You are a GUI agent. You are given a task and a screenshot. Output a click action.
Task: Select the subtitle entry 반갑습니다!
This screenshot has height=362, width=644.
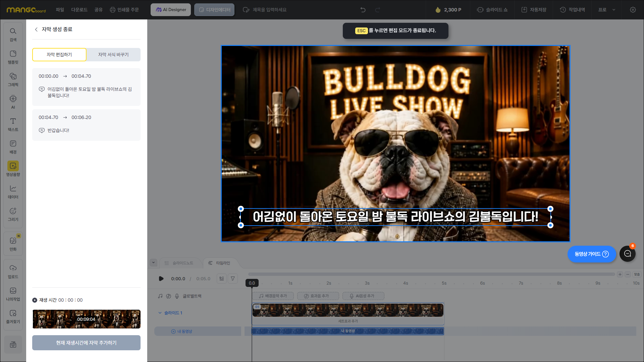(x=86, y=125)
